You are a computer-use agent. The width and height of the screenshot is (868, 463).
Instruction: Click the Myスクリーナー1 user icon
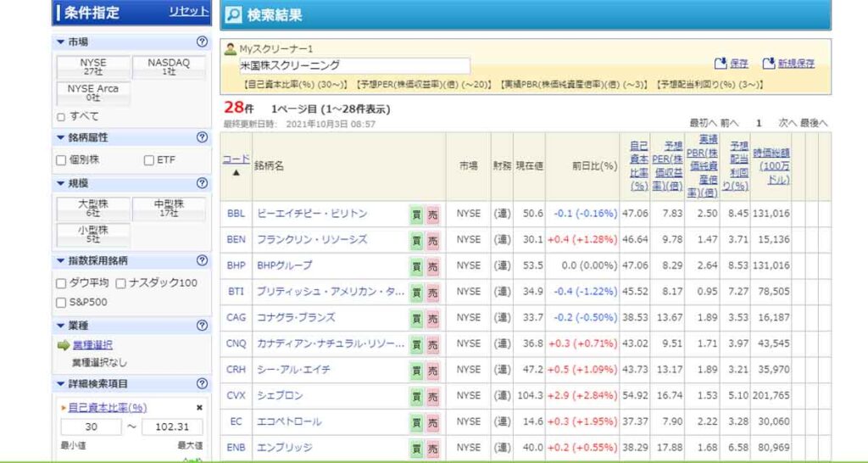[231, 48]
